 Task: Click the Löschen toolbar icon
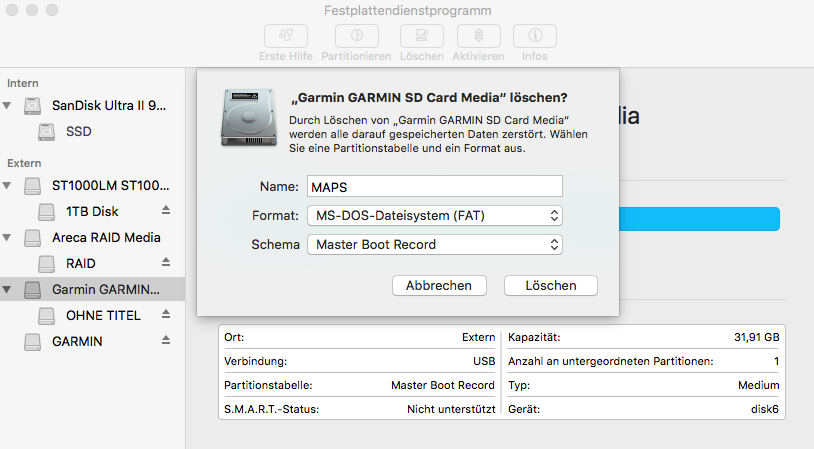[422, 36]
